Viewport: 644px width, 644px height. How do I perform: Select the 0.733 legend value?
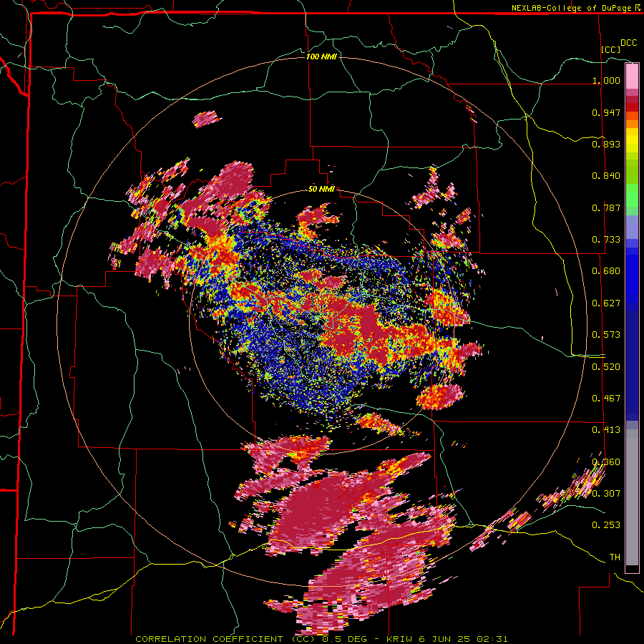(x=606, y=240)
